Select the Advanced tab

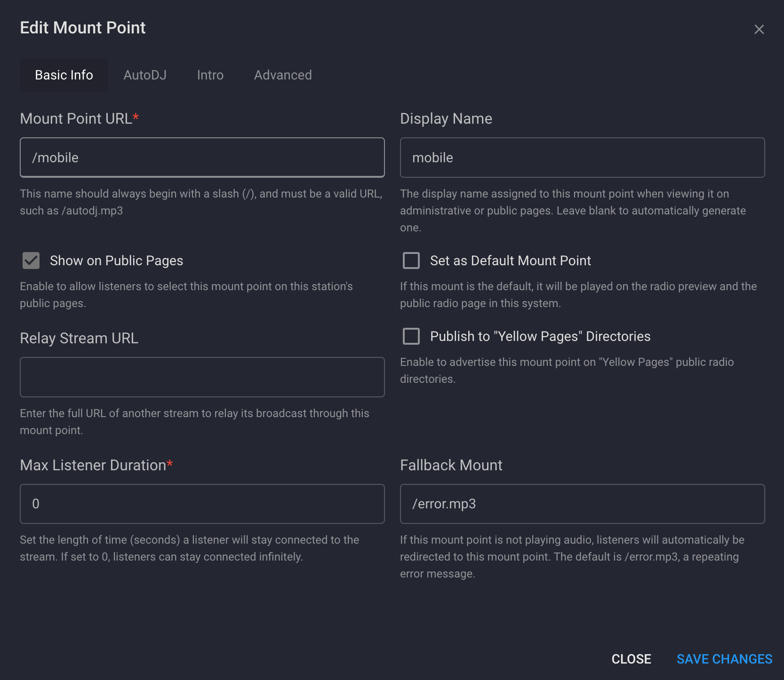click(282, 75)
